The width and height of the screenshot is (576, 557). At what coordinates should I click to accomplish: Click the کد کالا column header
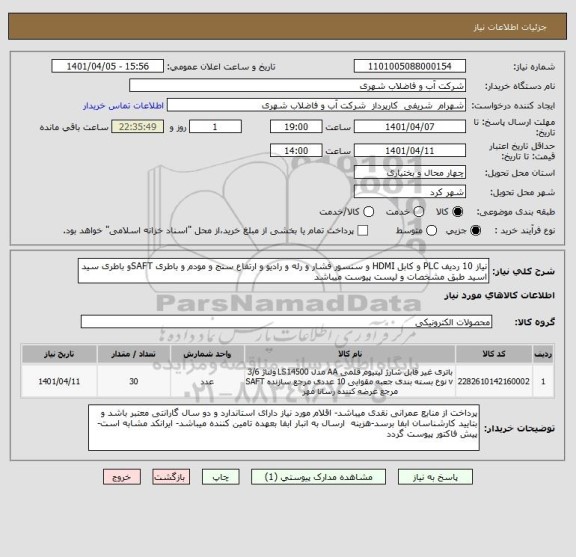point(494,354)
